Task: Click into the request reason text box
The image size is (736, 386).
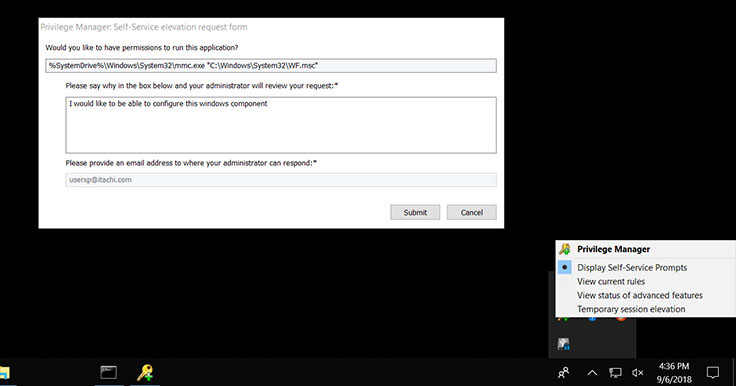Action: 281,125
